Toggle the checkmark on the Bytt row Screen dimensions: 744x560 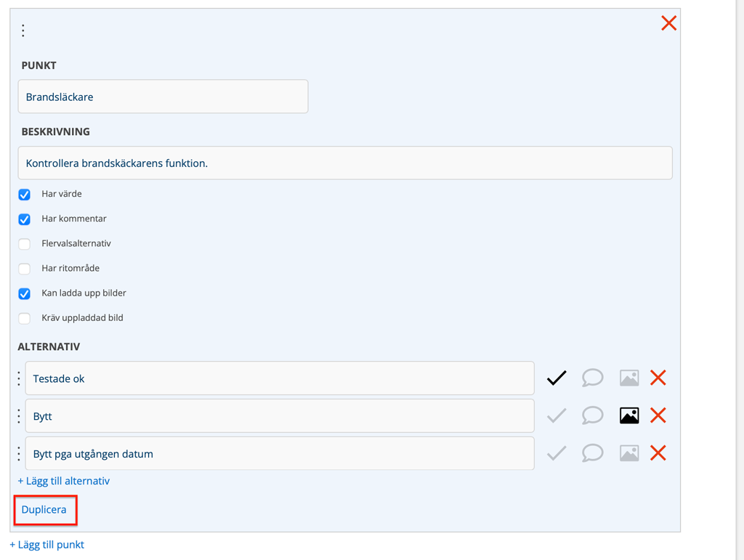(x=557, y=415)
